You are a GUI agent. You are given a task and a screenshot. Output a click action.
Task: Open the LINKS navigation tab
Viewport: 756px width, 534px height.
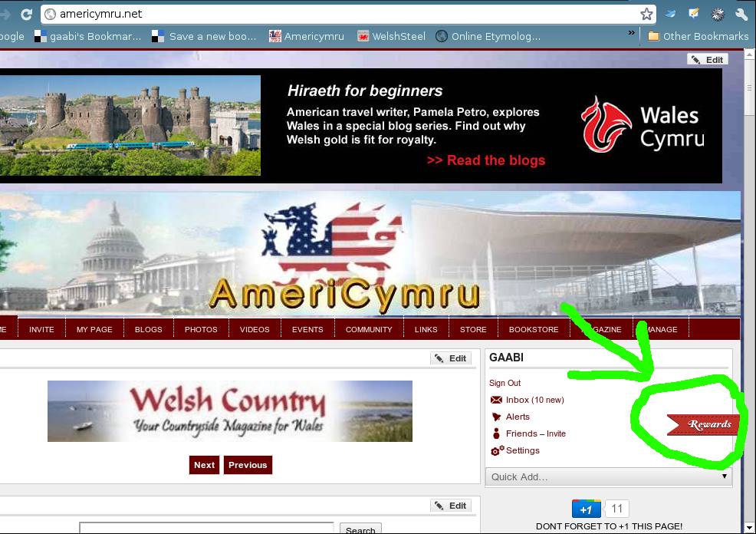click(426, 329)
